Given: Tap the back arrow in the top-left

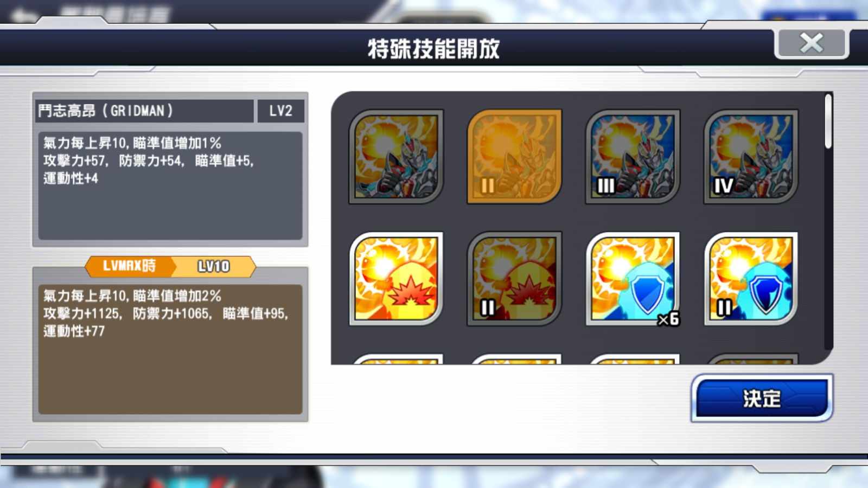Looking at the screenshot, I should [23, 15].
